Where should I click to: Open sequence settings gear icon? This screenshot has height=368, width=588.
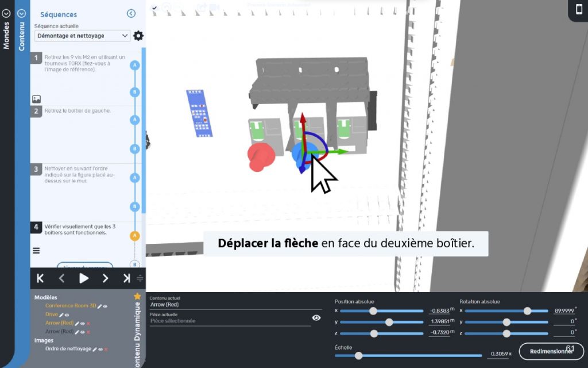pyautogui.click(x=138, y=36)
